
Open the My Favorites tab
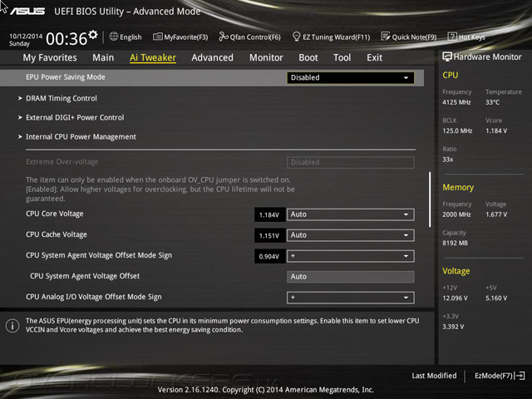[50, 57]
